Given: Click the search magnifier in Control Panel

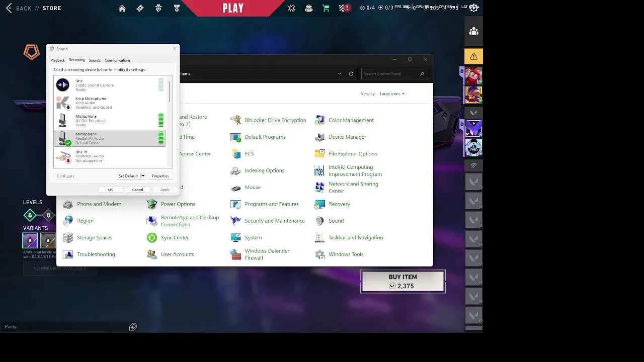Looking at the screenshot, I should point(422,73).
